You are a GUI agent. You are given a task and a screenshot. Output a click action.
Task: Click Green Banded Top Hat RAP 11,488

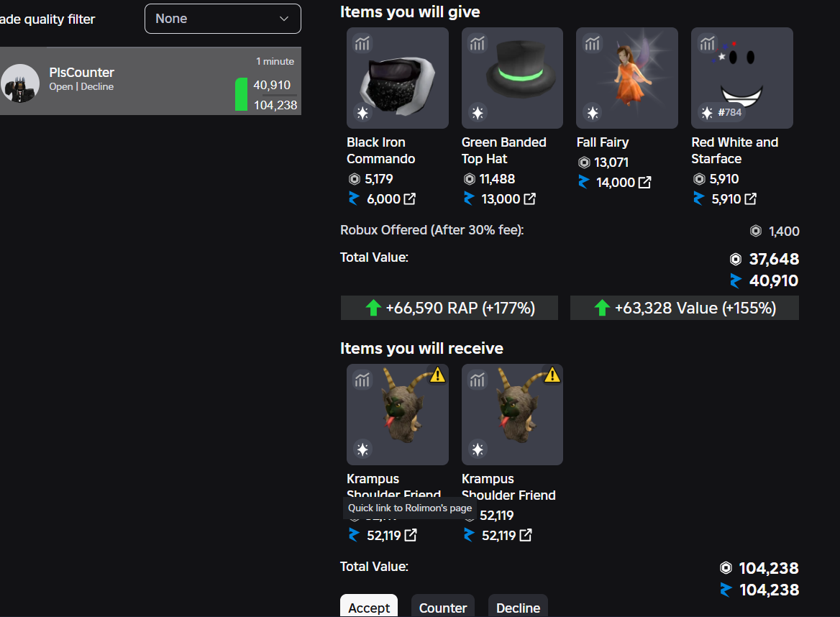pos(497,179)
